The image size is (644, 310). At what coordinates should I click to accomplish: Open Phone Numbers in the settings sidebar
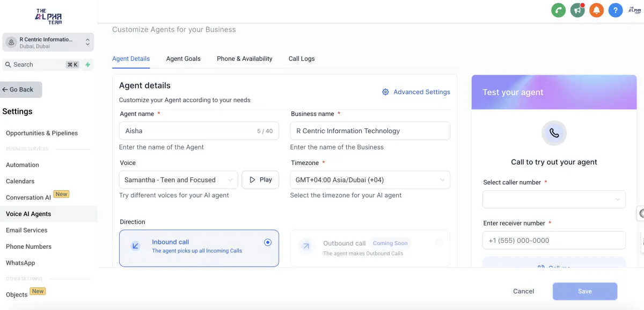pyautogui.click(x=28, y=247)
